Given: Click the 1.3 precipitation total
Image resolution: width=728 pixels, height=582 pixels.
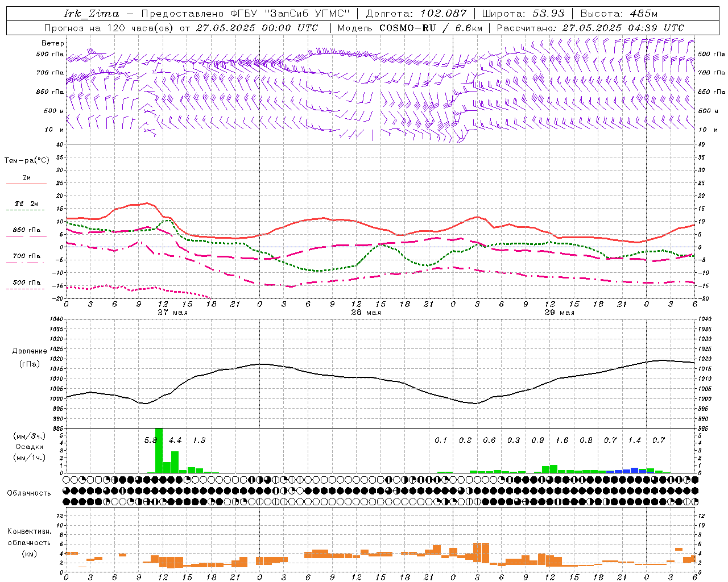Looking at the screenshot, I should pos(199,440).
